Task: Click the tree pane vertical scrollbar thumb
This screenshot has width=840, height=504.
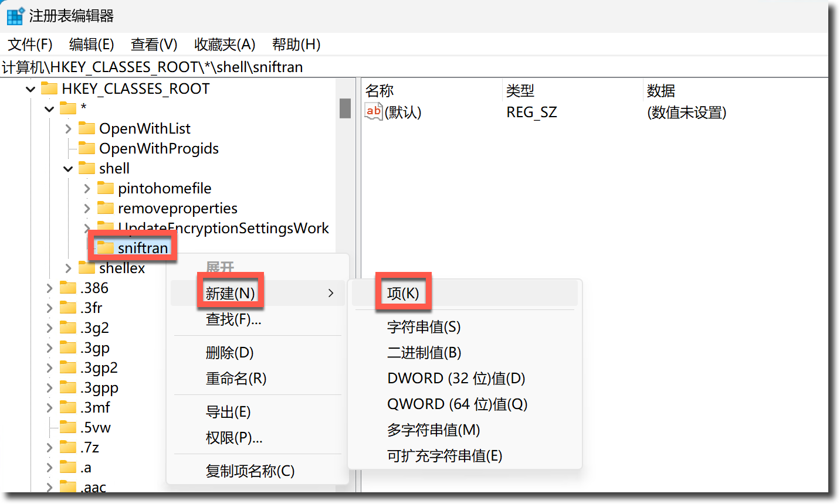Action: coord(345,108)
